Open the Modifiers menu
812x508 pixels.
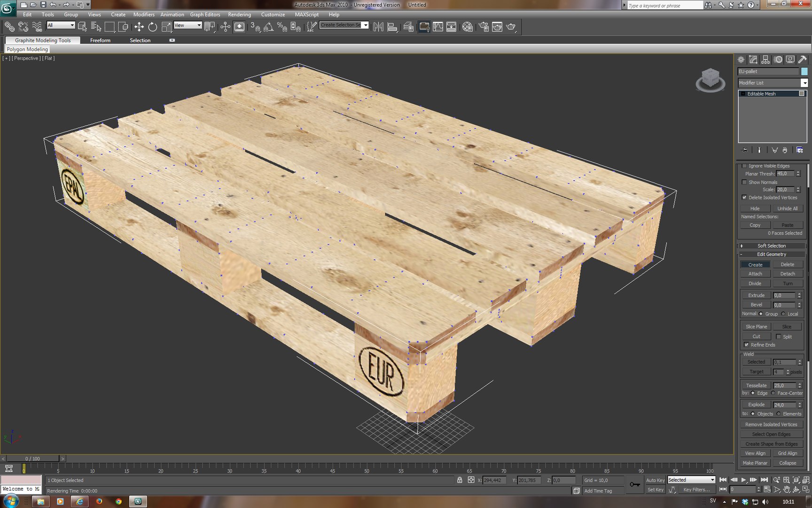coord(144,15)
